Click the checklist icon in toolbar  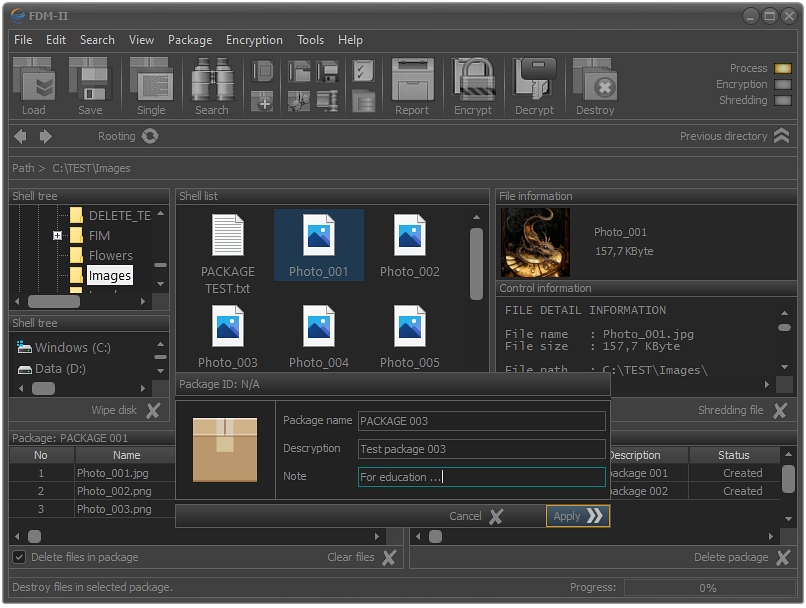(363, 71)
